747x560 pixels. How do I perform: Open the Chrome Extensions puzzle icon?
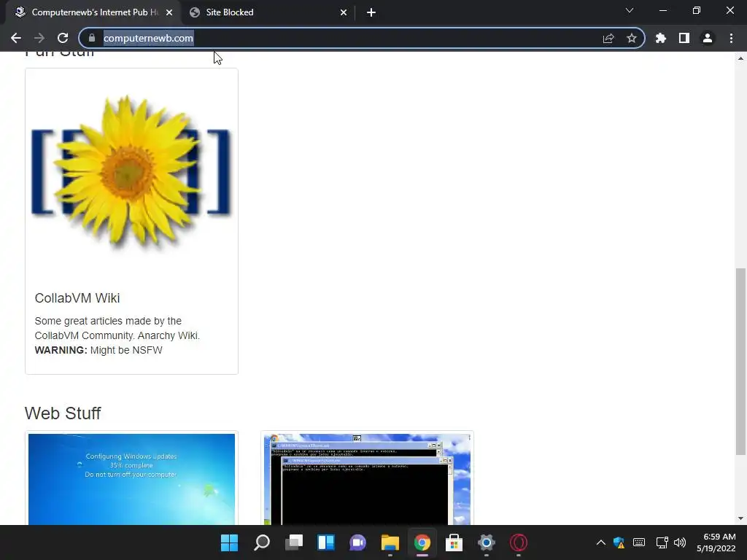tap(661, 38)
